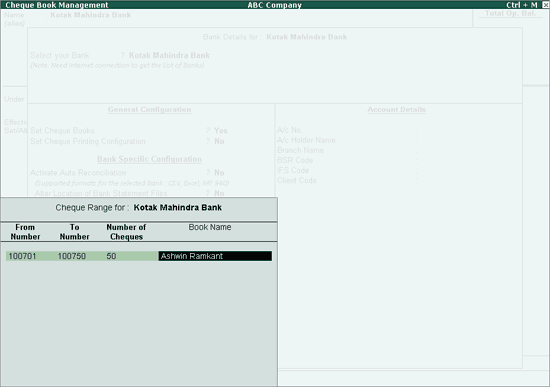The width and height of the screenshot is (550, 387).
Task: Click the ledger Name field Kotak Mahindra Bank
Action: [90, 15]
